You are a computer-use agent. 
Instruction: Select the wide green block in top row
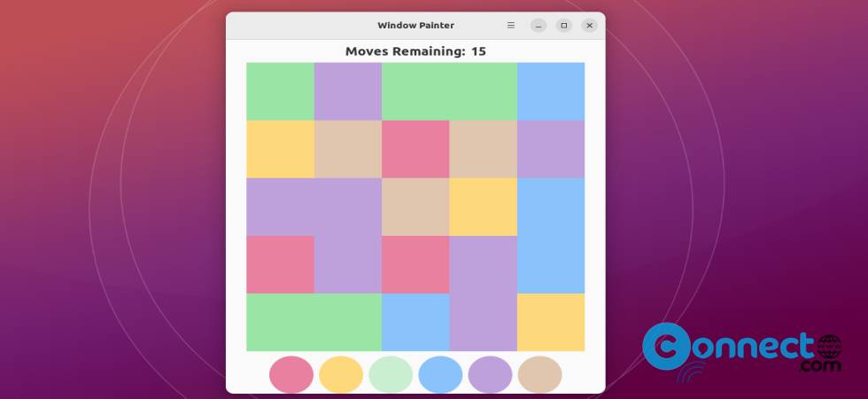pos(450,91)
